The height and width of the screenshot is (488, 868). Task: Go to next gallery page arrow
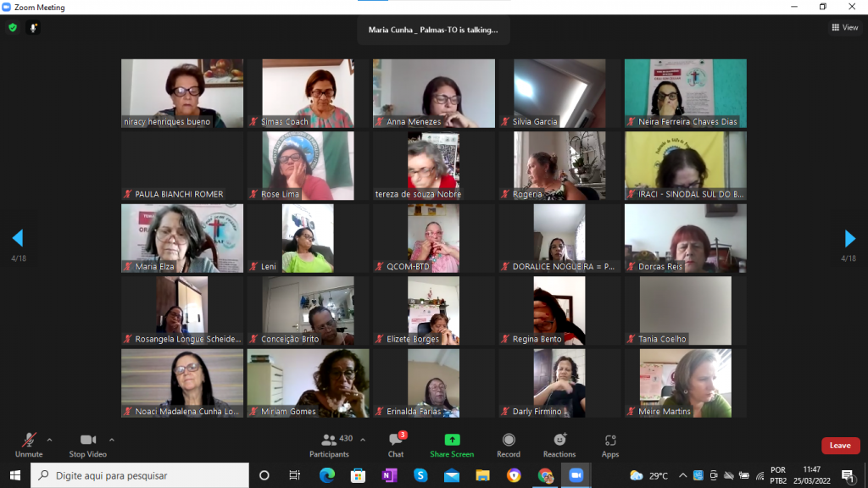(849, 238)
